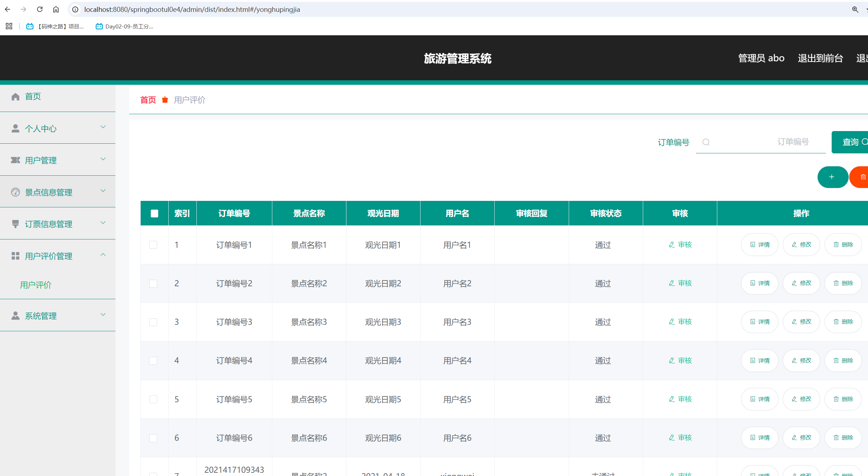Viewport: 868px width, 476px height.
Task: Click 退出到前台 in the top bar
Action: coord(820,58)
